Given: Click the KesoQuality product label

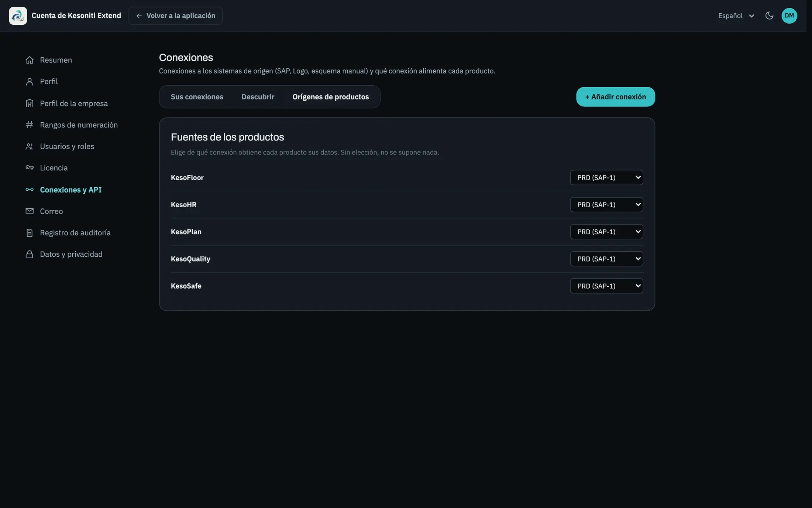Looking at the screenshot, I should (190, 259).
